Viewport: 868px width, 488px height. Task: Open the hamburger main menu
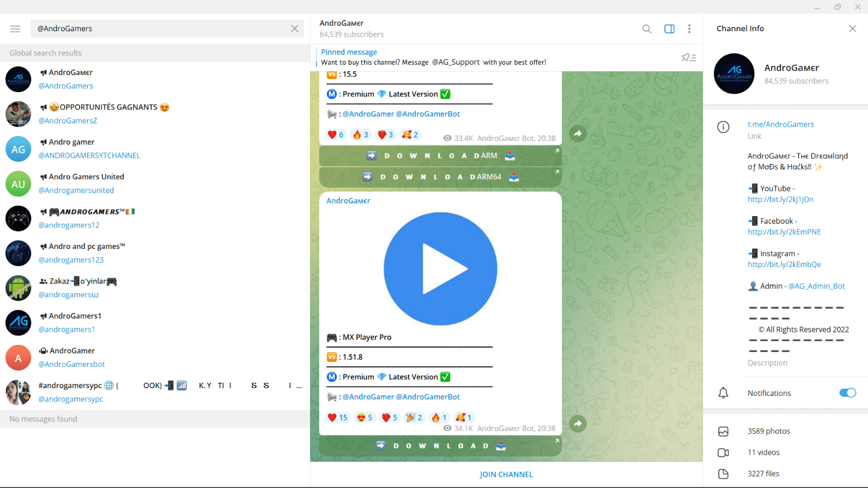pyautogui.click(x=15, y=29)
